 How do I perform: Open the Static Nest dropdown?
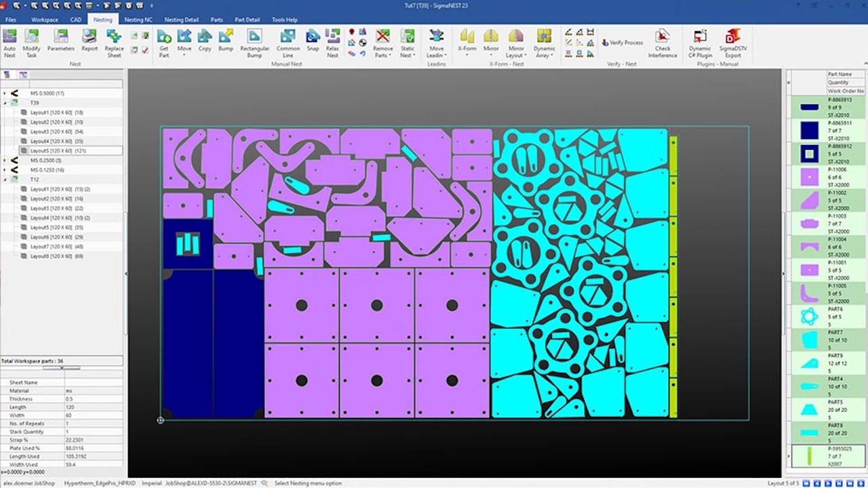(407, 55)
